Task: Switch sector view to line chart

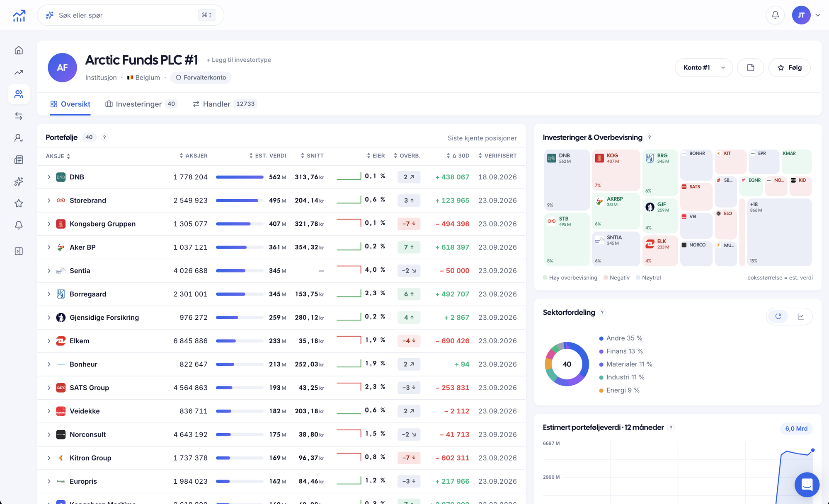Action: (x=801, y=316)
